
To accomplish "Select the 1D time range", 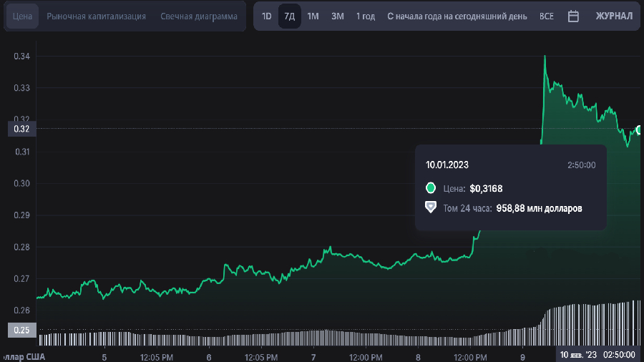I will click(267, 16).
